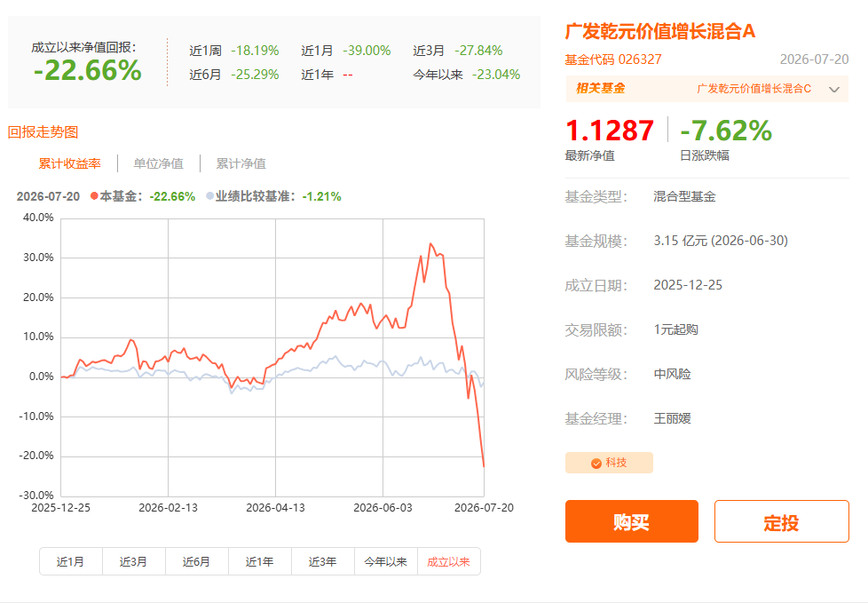Click the 科技 tag checkmark icon
The width and height of the screenshot is (868, 603).
pos(596,464)
